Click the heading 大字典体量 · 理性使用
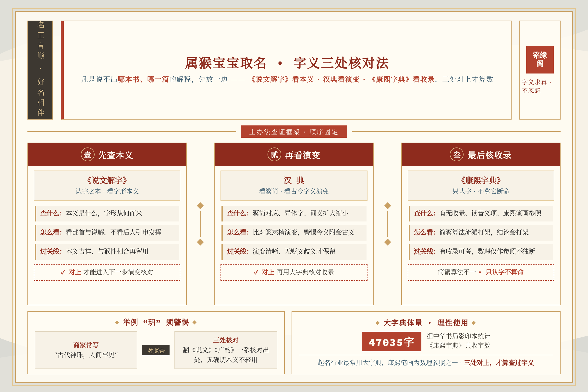 pyautogui.click(x=426, y=323)
